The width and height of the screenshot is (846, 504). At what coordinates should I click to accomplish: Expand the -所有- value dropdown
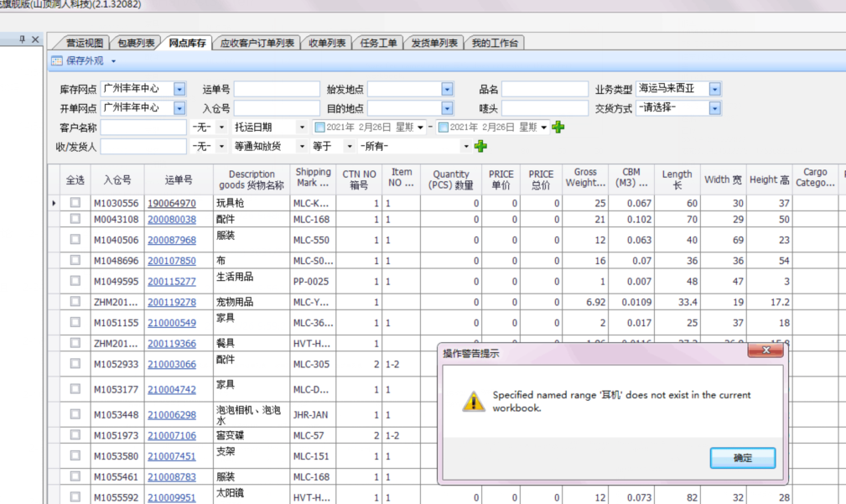pos(466,146)
